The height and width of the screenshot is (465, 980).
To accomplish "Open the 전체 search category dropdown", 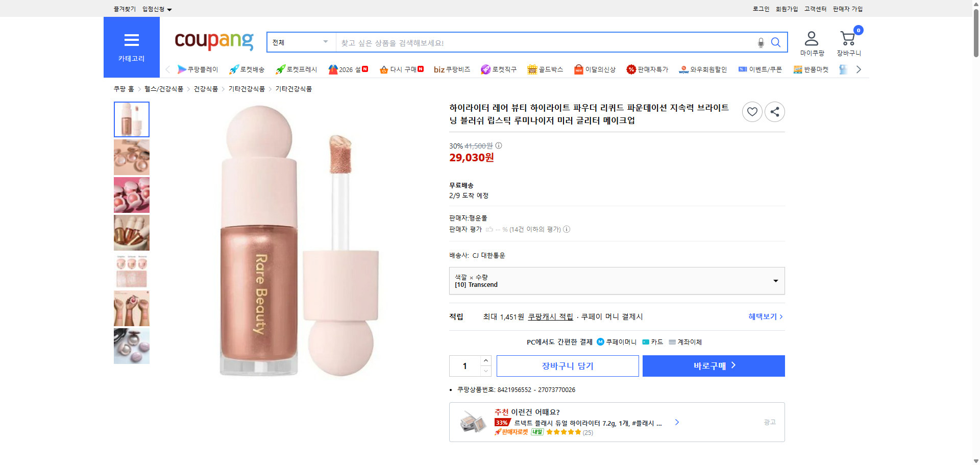I will (x=300, y=42).
